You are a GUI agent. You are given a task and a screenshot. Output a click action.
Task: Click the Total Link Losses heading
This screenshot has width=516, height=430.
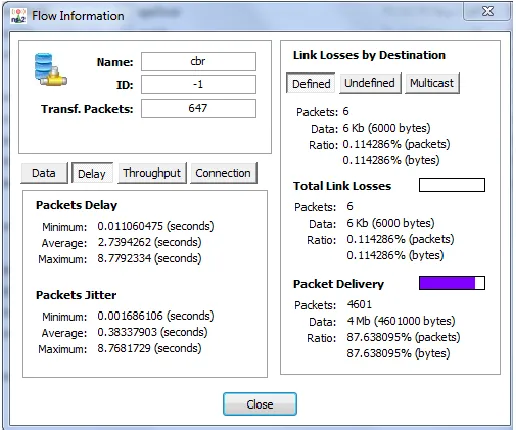pyautogui.click(x=342, y=186)
